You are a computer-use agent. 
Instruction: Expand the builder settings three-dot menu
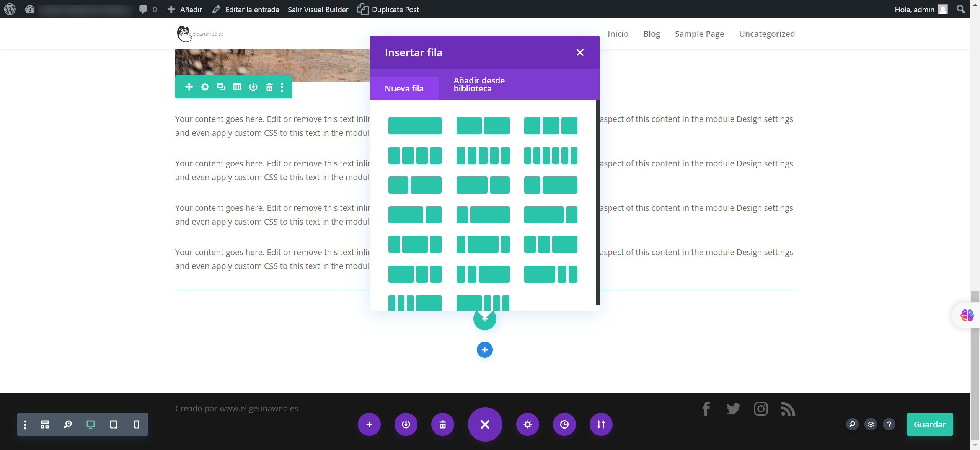point(25,424)
